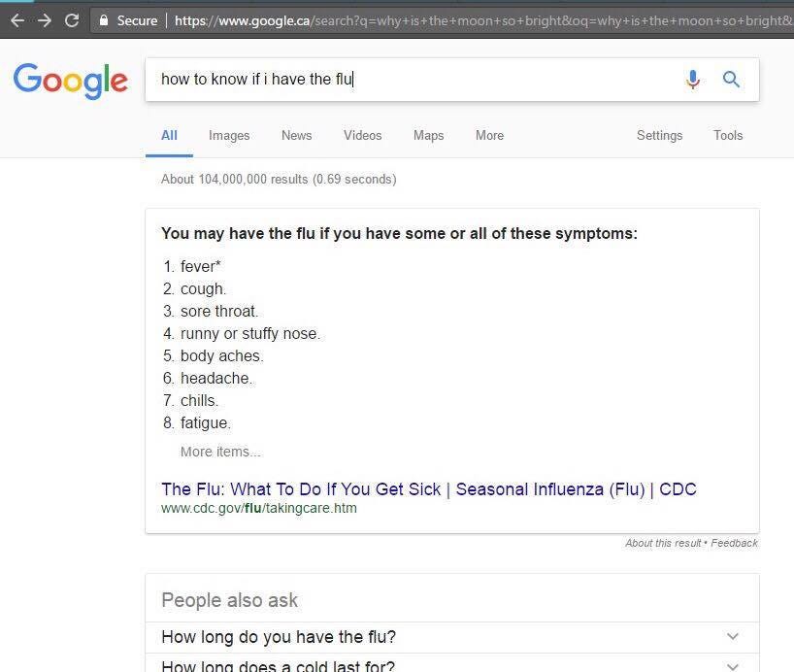Open the Settings menu
Viewport: 794px width, 672px height.
[659, 136]
